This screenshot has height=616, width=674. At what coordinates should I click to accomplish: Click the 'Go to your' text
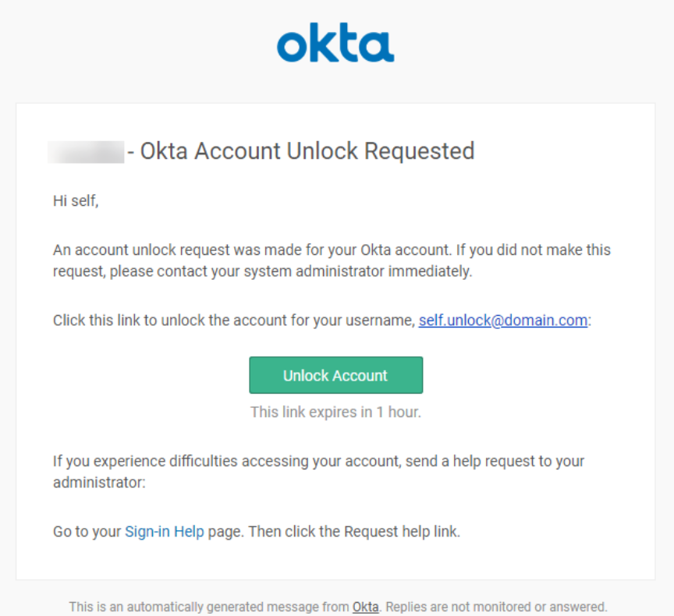(x=87, y=532)
